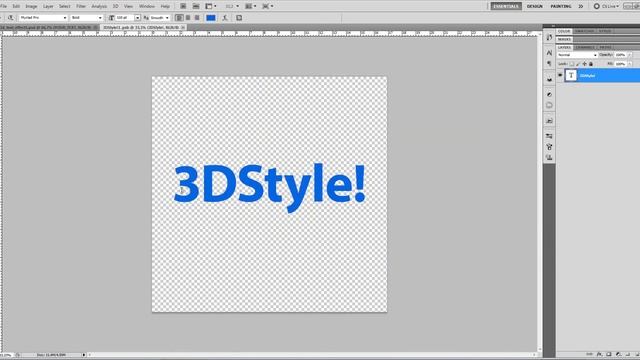Screen dimensions: 640x360
Task: Switch to the Painting workspace
Action: pos(561,6)
